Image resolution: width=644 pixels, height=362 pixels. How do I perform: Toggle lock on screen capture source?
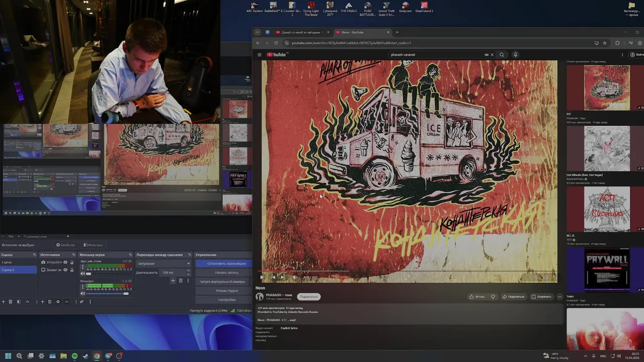72,270
